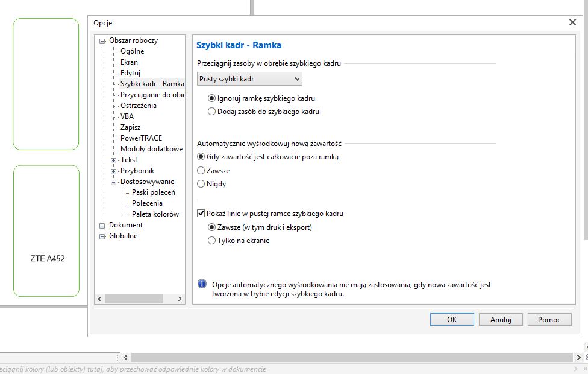The height and width of the screenshot is (374, 588).
Task: Expand the Tekst tree node
Action: tap(114, 160)
